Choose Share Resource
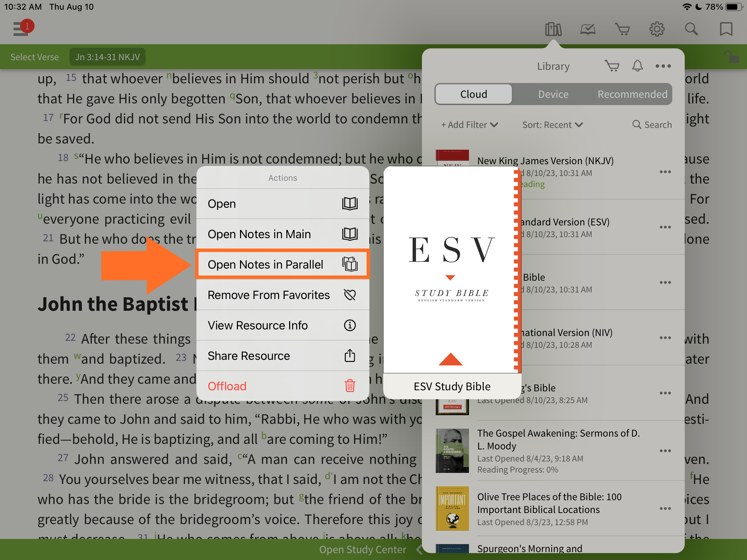 tap(283, 356)
